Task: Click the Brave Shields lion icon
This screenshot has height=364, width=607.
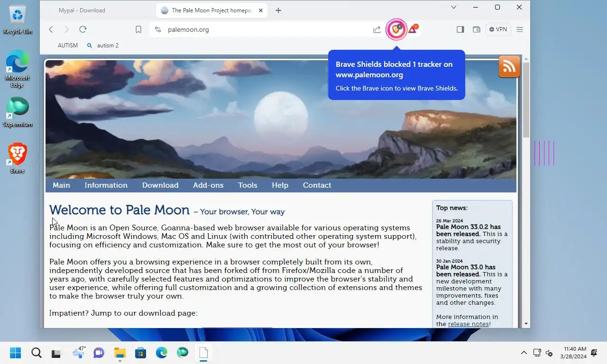Action: (x=395, y=29)
